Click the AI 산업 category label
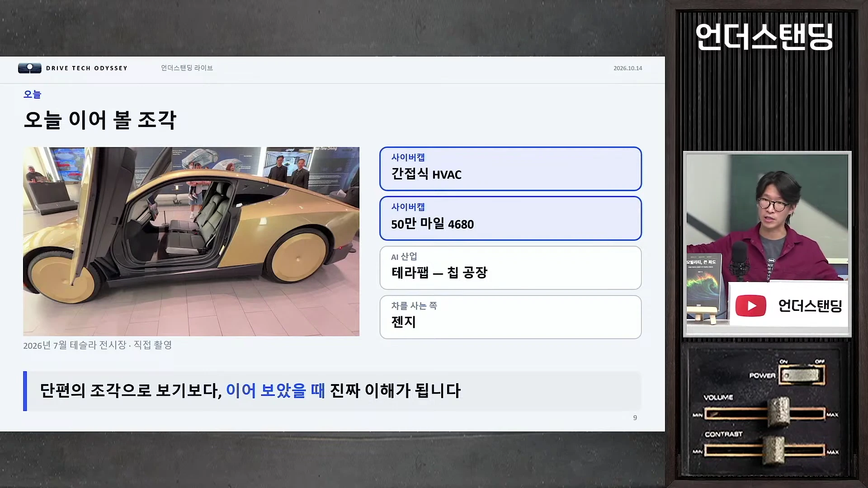The image size is (868, 488). tap(404, 257)
